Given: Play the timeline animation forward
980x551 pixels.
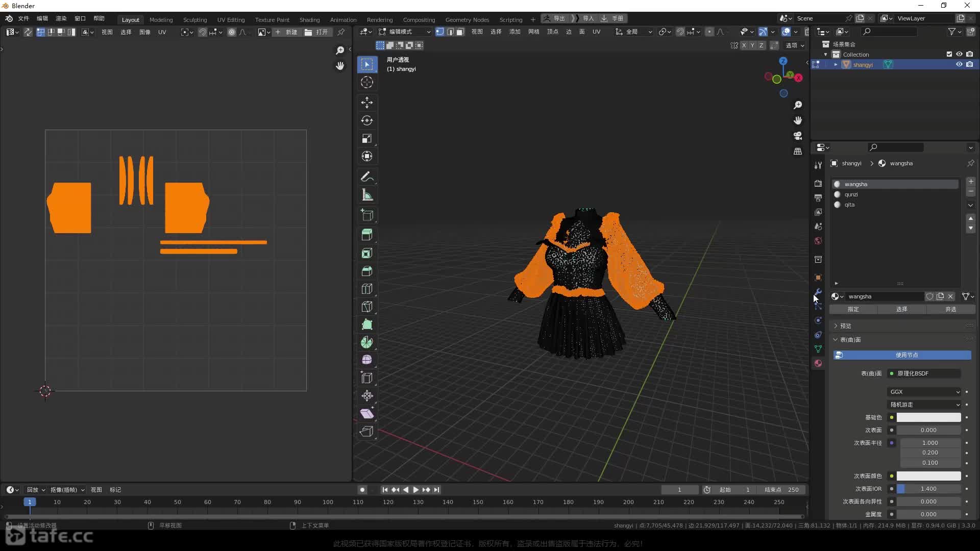Looking at the screenshot, I should point(415,490).
